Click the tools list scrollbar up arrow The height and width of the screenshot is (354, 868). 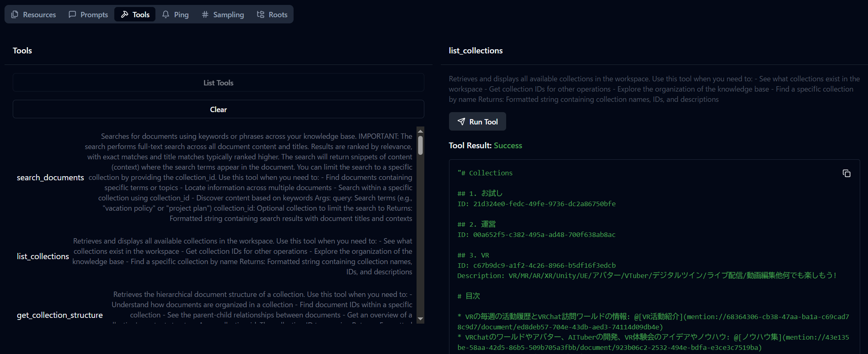pos(420,131)
